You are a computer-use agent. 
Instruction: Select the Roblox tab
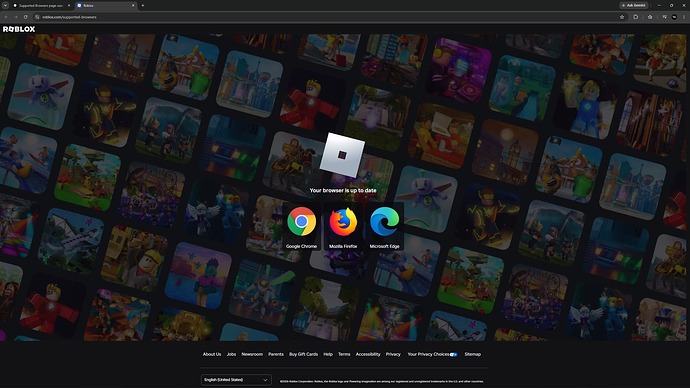click(106, 5)
